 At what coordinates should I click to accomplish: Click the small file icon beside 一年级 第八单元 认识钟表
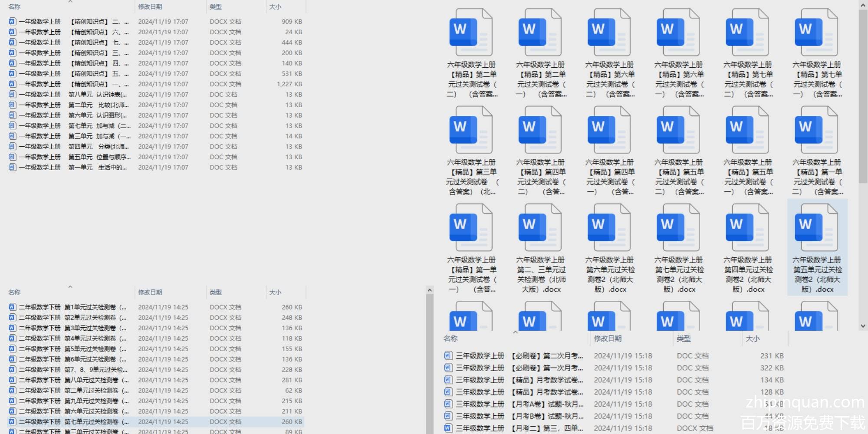tap(12, 95)
